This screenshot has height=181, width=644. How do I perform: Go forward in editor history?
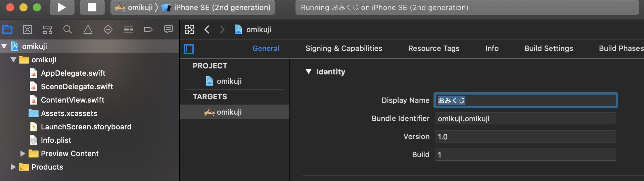click(x=222, y=29)
